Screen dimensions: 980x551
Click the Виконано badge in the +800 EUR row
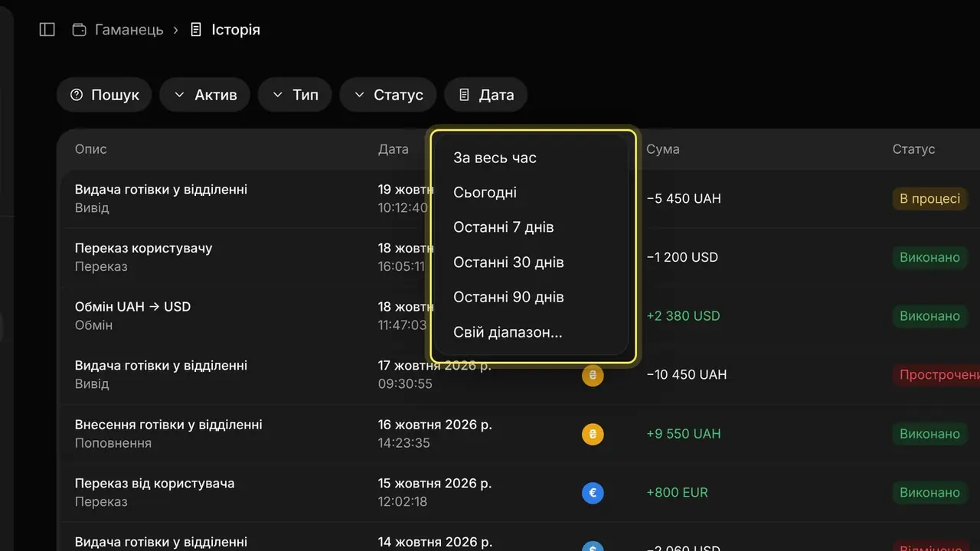click(929, 493)
